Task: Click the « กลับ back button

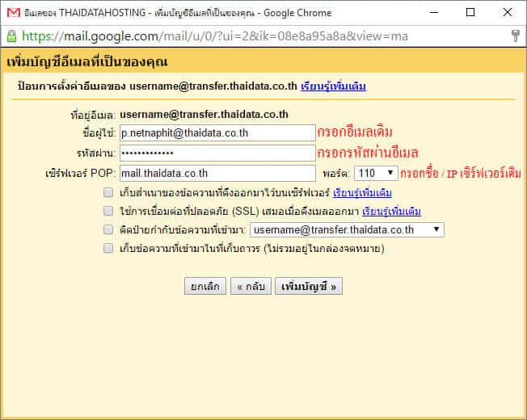Action: coord(251,286)
